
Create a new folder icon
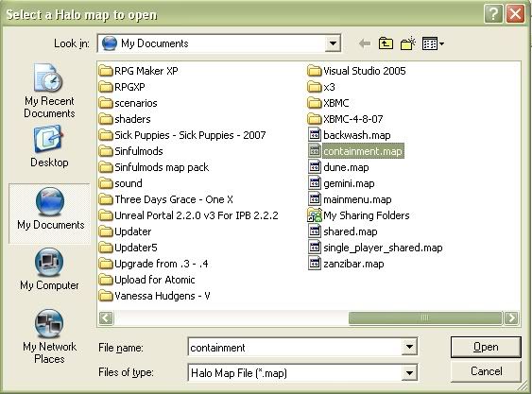coord(408,43)
